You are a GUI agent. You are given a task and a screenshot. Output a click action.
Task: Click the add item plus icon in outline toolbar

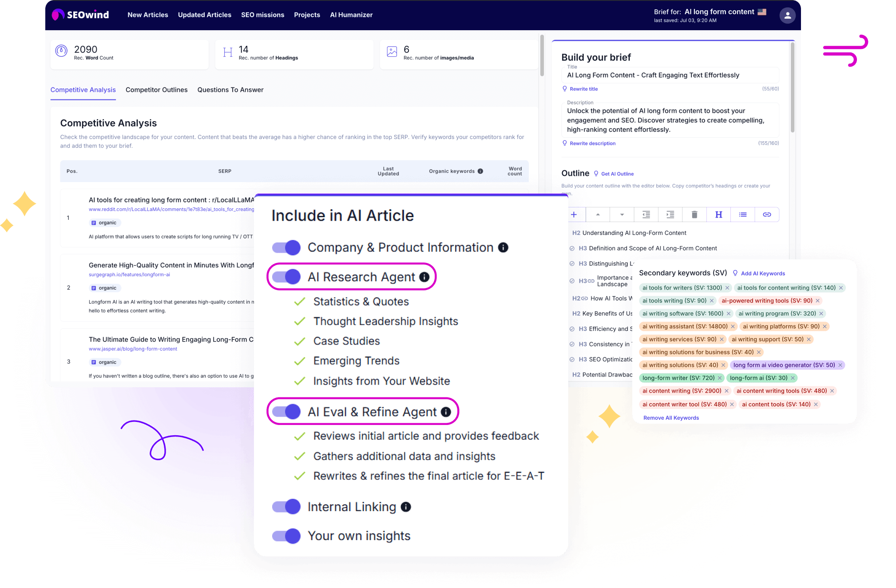tap(574, 215)
